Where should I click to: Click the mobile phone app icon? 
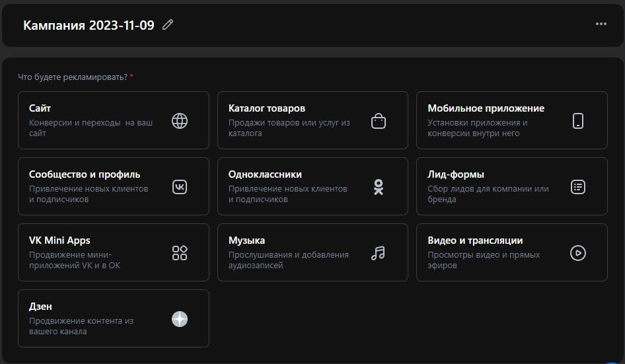coord(578,121)
